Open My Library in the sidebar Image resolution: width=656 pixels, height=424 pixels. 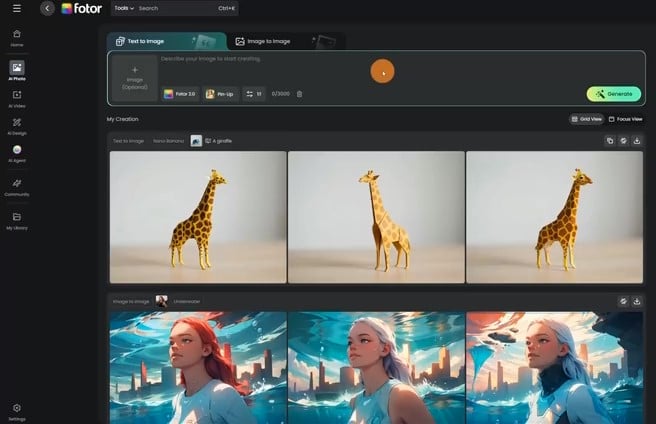[x=17, y=220]
